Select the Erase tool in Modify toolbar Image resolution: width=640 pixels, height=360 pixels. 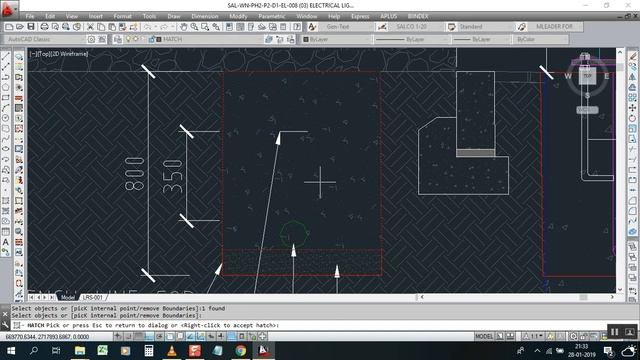coord(632,56)
